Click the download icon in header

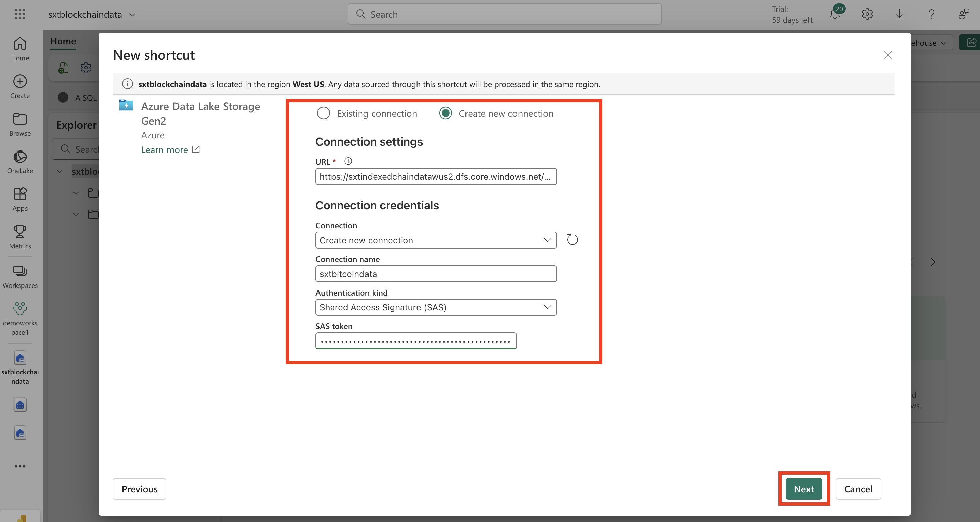pos(899,14)
